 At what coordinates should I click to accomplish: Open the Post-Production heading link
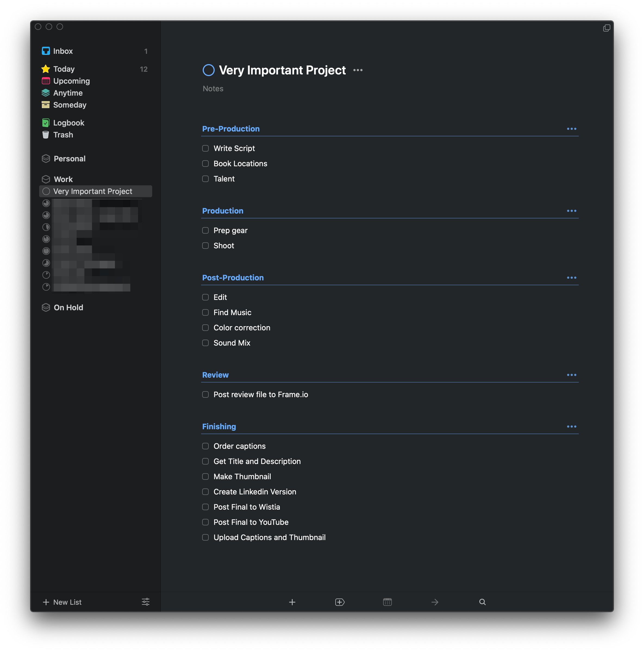click(233, 278)
